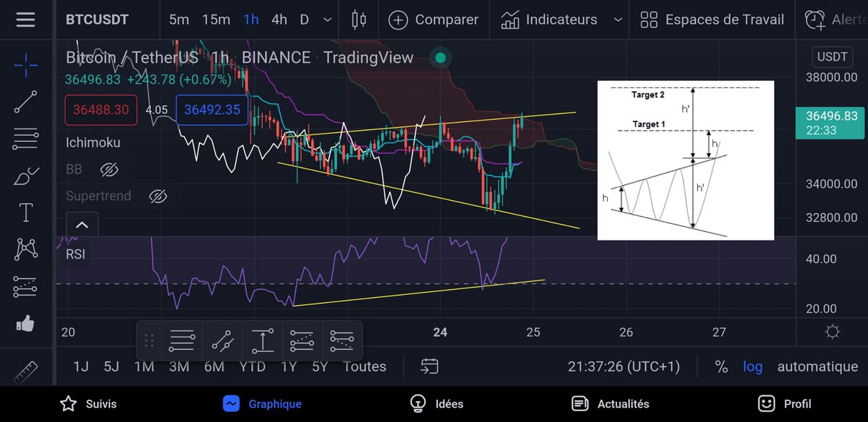Select the trend line drawing tool
868x422 pixels.
coord(26,102)
